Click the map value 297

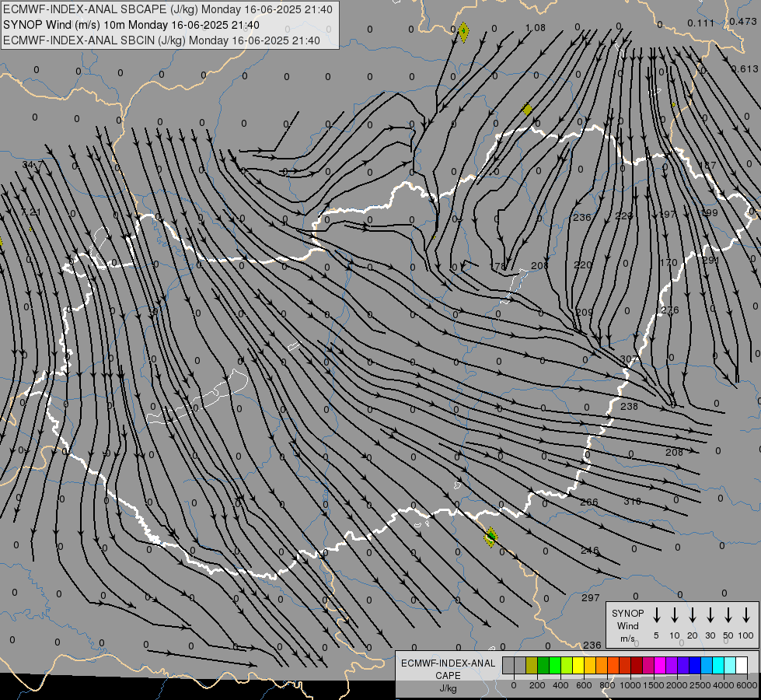coord(591,597)
